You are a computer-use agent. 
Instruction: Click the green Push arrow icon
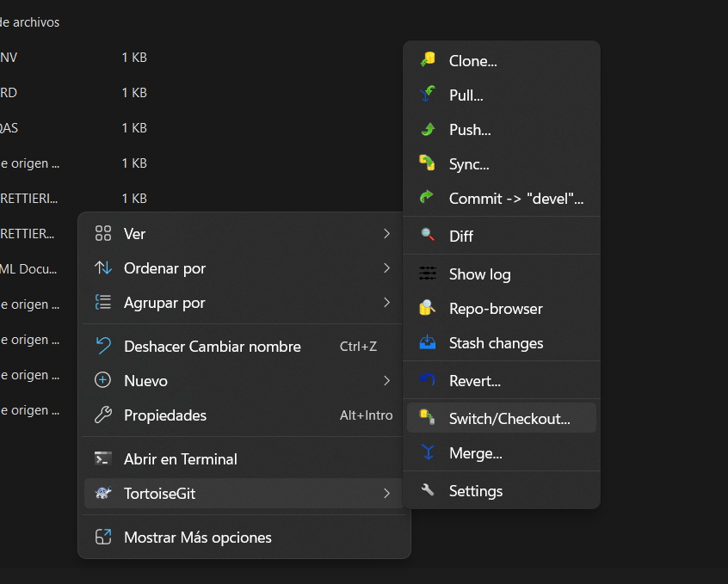click(428, 130)
